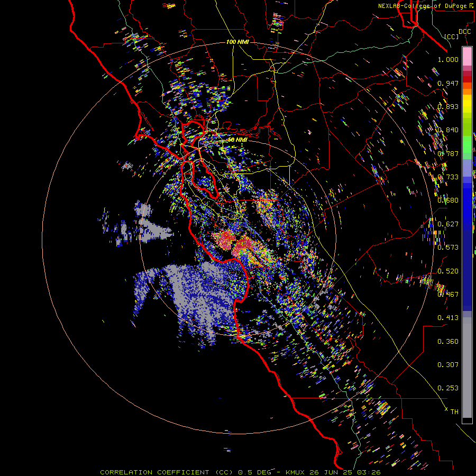The image size is (476, 476).
Task: Click the gray lower segment of color bar
Action: (467, 368)
